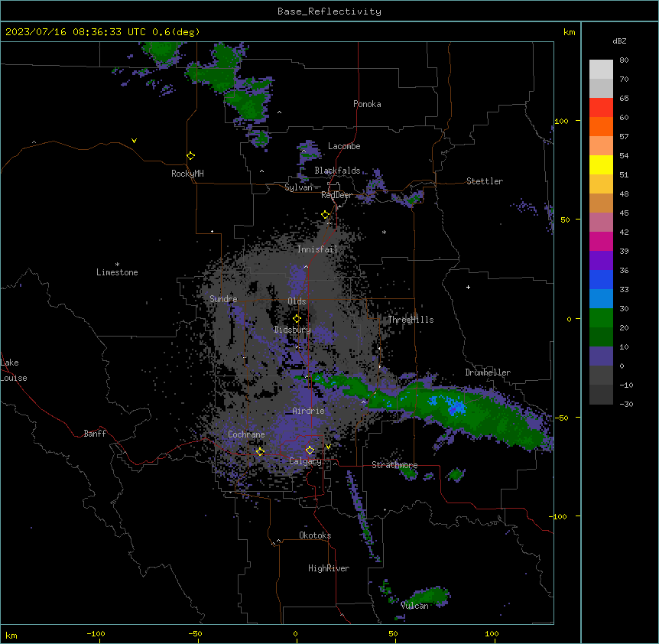Click the Innisfail label
This screenshot has height=644, width=659.
pos(317,249)
